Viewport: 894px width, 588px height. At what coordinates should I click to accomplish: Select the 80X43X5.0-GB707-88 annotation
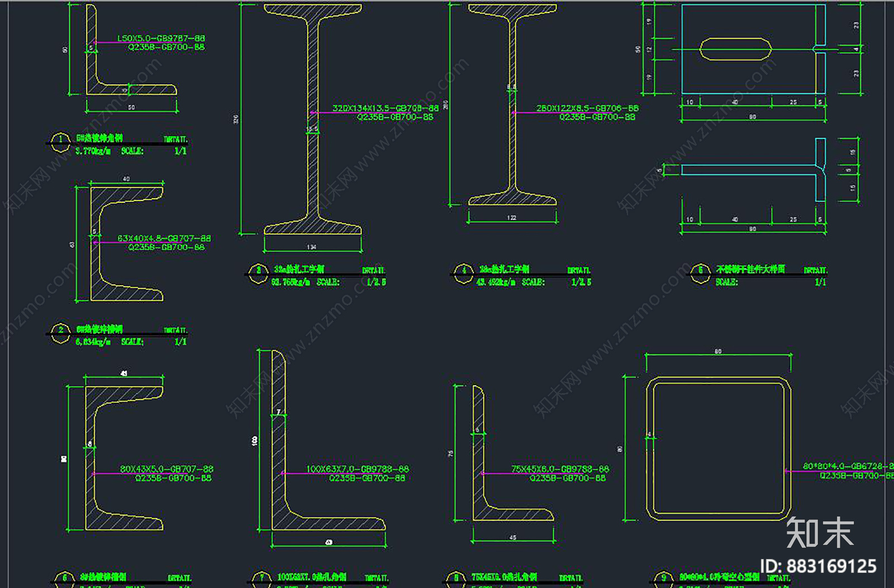167,469
